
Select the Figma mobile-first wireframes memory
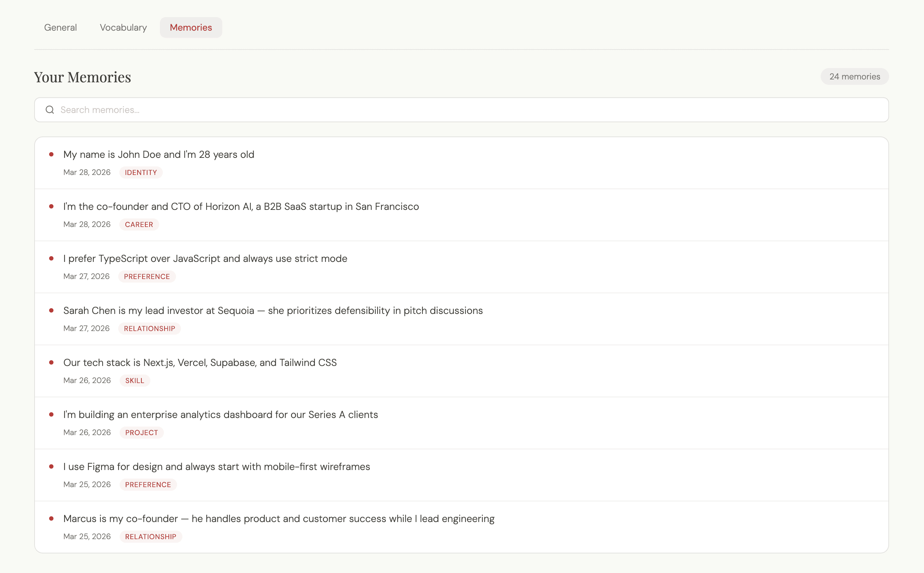[x=216, y=466]
